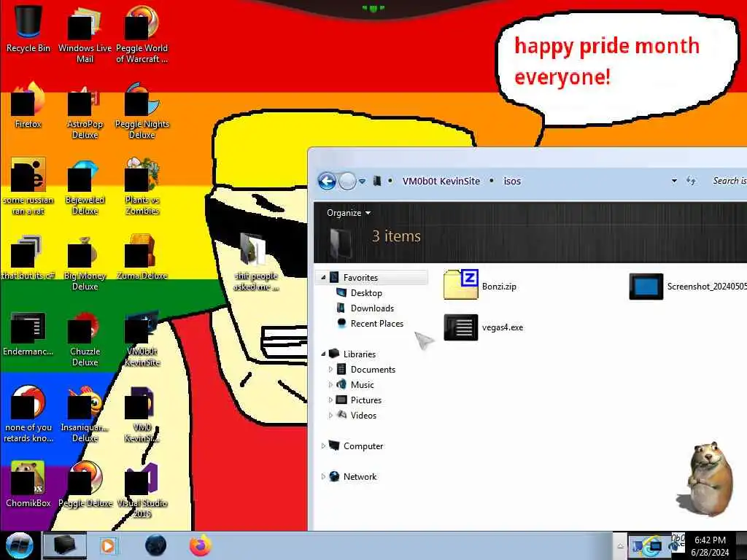Image resolution: width=747 pixels, height=560 pixels.
Task: Open the Windows Start menu orb
Action: pos(19,545)
